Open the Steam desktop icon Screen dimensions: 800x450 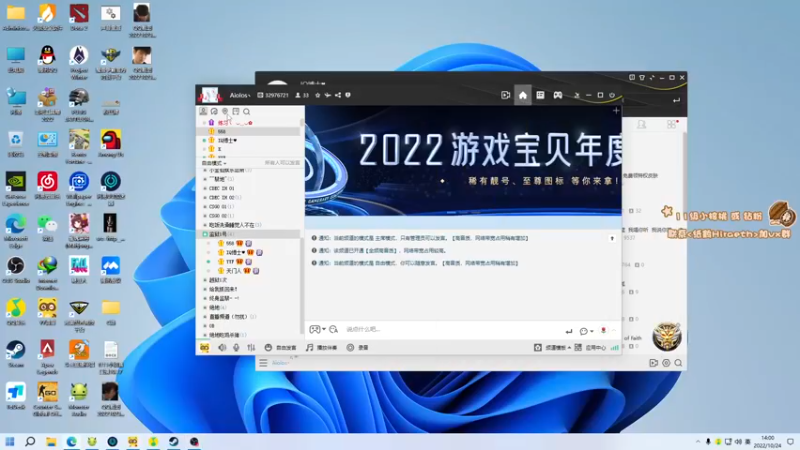coord(16,354)
